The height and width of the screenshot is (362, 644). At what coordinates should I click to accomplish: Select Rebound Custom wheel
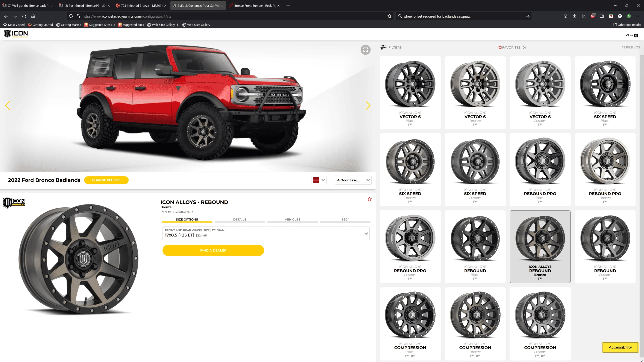coord(605,247)
